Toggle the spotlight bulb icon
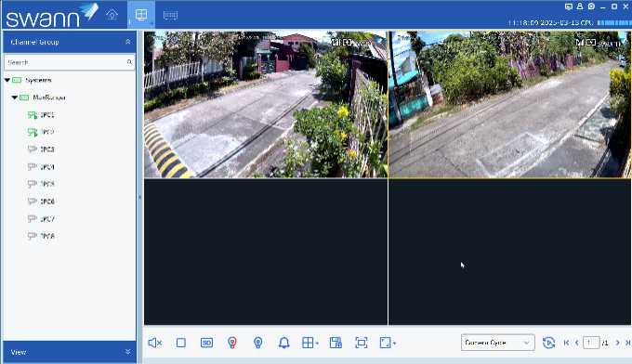Screen dimensions: 632x364 click(258, 343)
